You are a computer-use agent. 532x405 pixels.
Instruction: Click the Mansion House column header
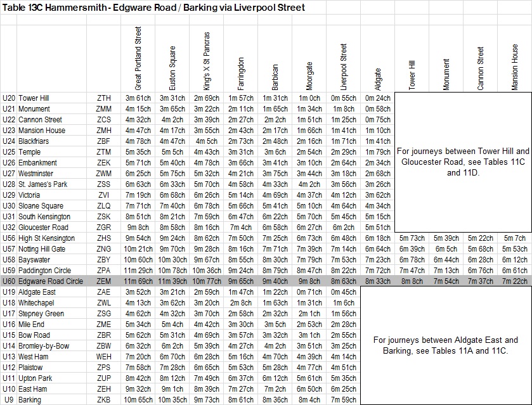515,67
